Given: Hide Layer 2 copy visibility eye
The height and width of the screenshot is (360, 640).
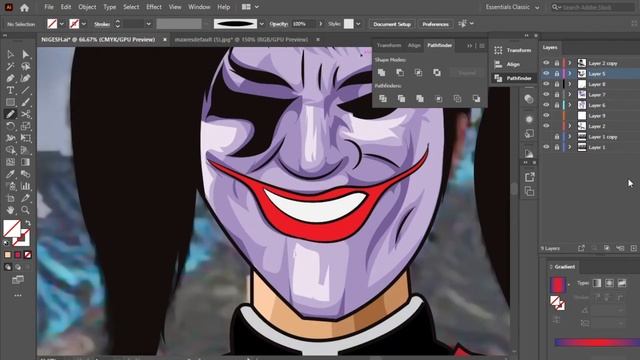Looking at the screenshot, I should click(x=546, y=63).
